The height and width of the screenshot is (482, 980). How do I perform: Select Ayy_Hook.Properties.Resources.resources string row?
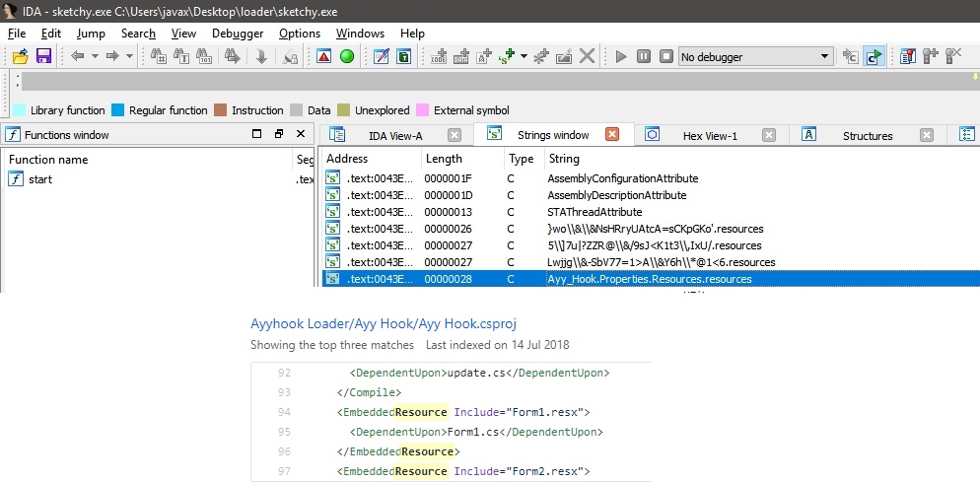(x=650, y=279)
